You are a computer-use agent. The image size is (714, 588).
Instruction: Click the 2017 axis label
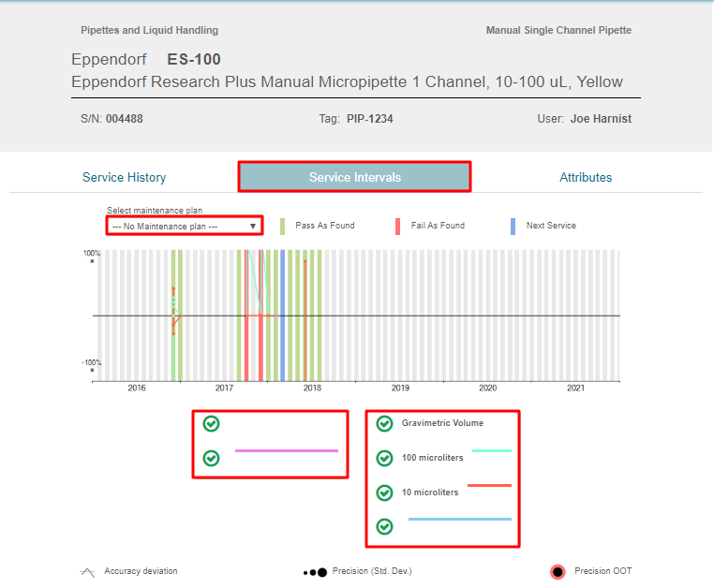coord(224,388)
